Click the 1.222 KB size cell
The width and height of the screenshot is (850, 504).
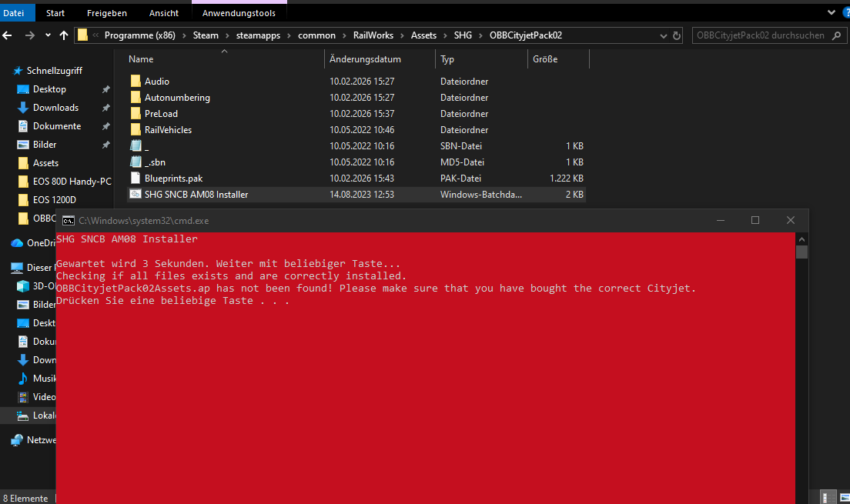pyautogui.click(x=567, y=179)
